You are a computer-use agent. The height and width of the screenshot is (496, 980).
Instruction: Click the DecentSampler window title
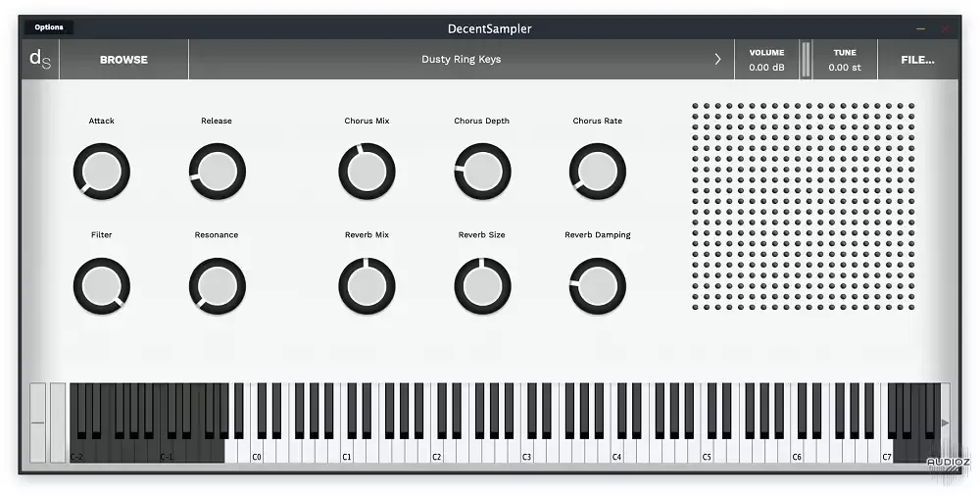pos(490,28)
